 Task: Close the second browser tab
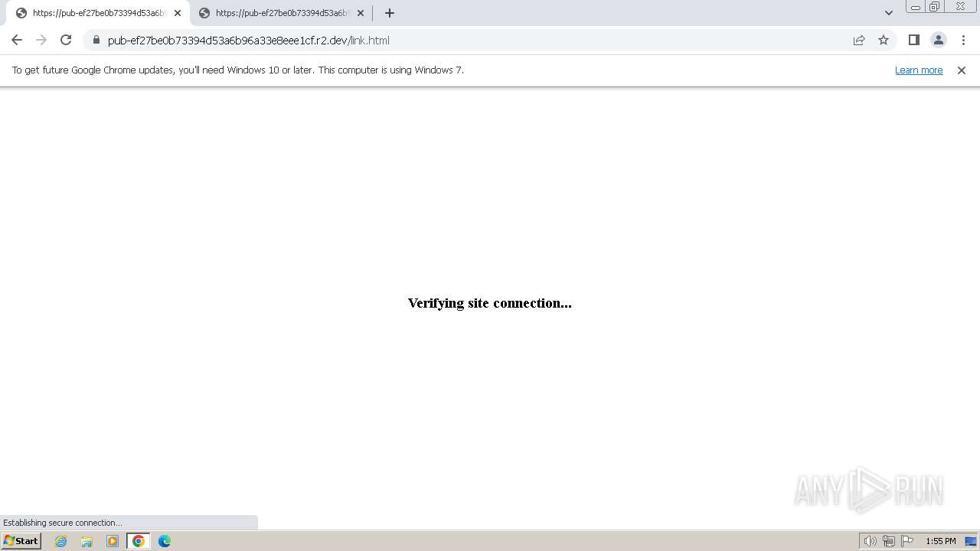pyautogui.click(x=361, y=13)
